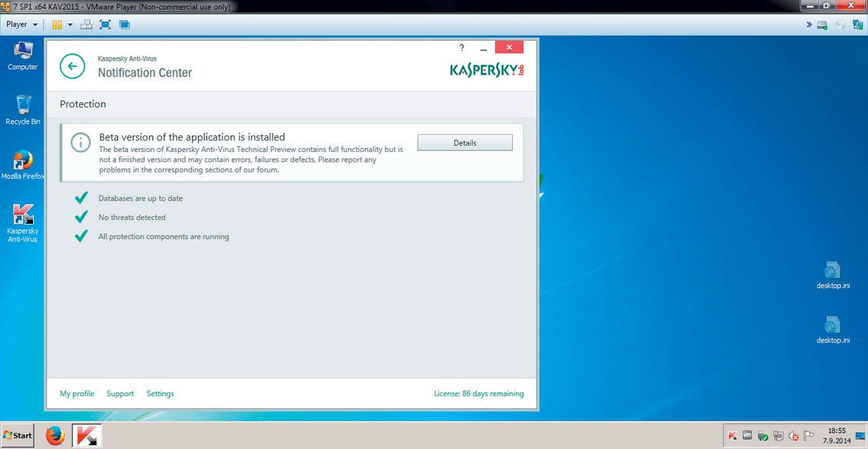Screen dimensions: 868x449
Task: Open Details for the beta version notice
Action: point(465,143)
